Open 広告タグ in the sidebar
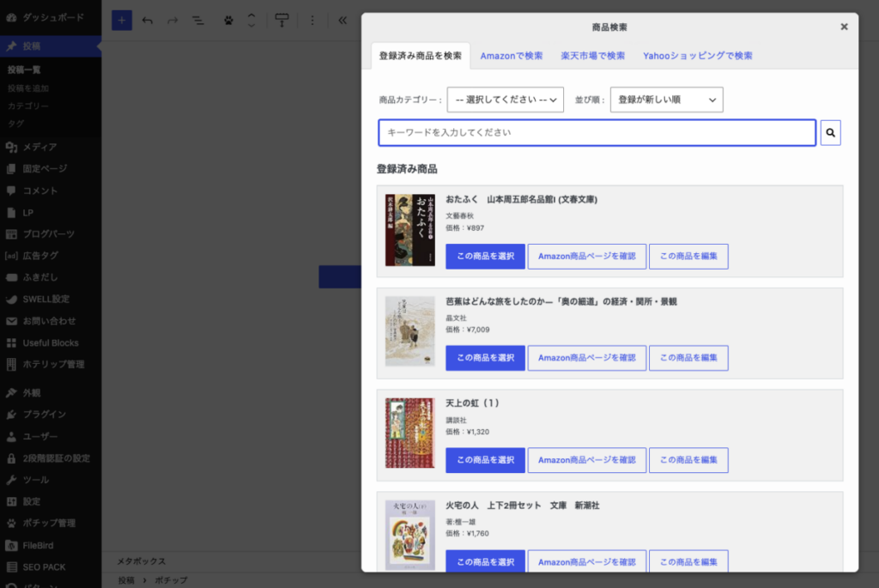Viewport: 879px width, 588px height. click(51, 256)
